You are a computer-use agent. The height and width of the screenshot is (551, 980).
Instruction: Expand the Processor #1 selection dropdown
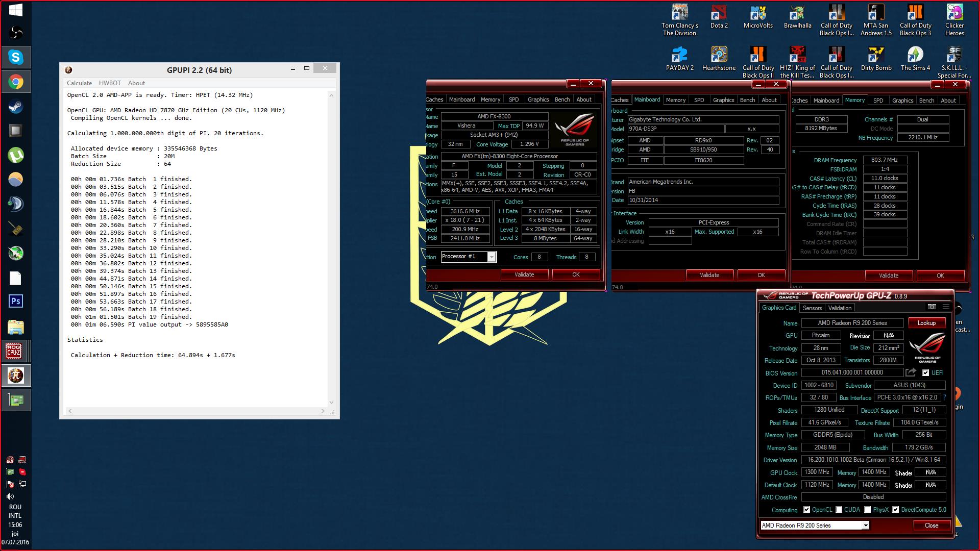pos(491,257)
